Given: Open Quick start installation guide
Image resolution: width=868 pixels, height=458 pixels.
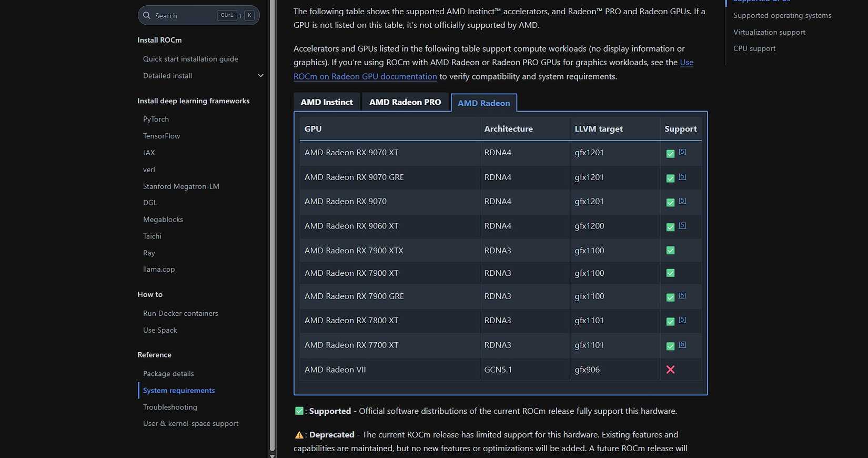Looking at the screenshot, I should pos(190,59).
